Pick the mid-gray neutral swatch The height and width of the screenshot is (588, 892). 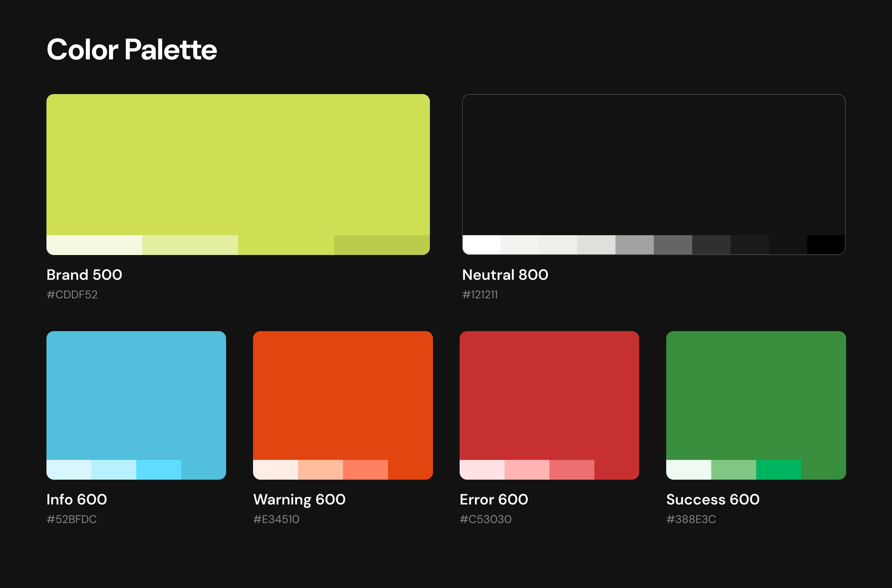pyautogui.click(x=634, y=245)
